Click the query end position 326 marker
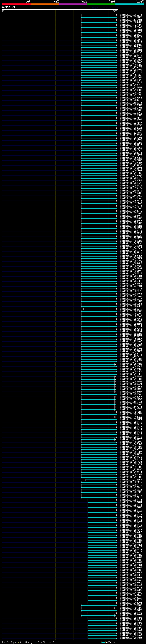146x644 pixels. [115, 11]
